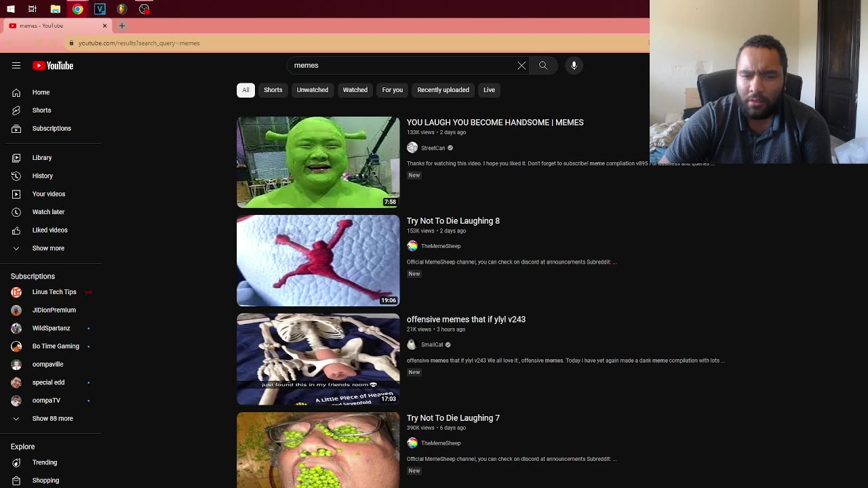868x488 pixels.
Task: Open offensive memes that if ylyl v243
Action: pyautogui.click(x=466, y=319)
